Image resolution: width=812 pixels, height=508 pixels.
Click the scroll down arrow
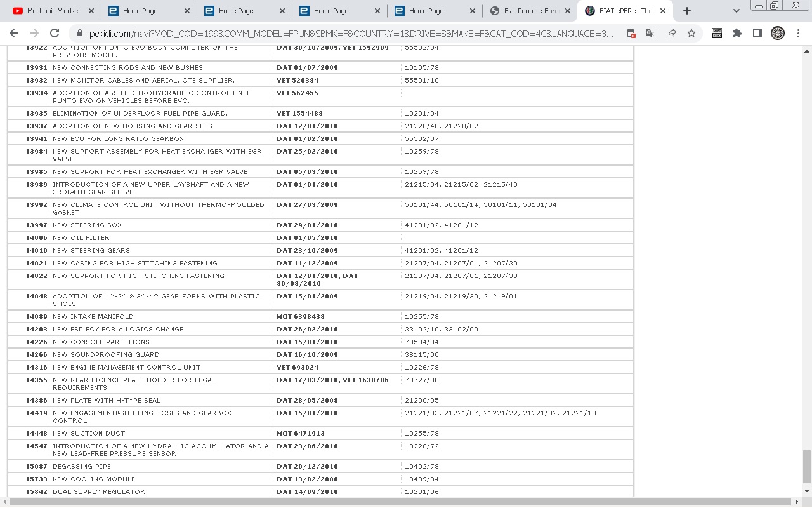[x=807, y=491]
